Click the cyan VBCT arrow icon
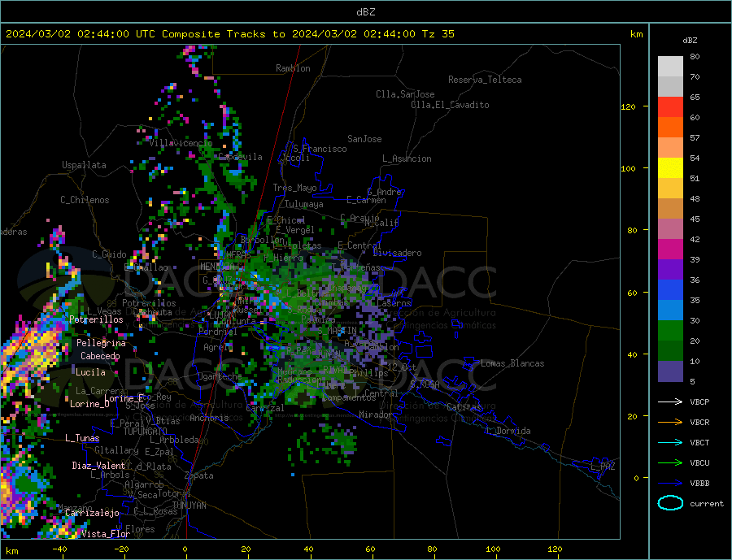The width and height of the screenshot is (732, 560). tap(670, 442)
